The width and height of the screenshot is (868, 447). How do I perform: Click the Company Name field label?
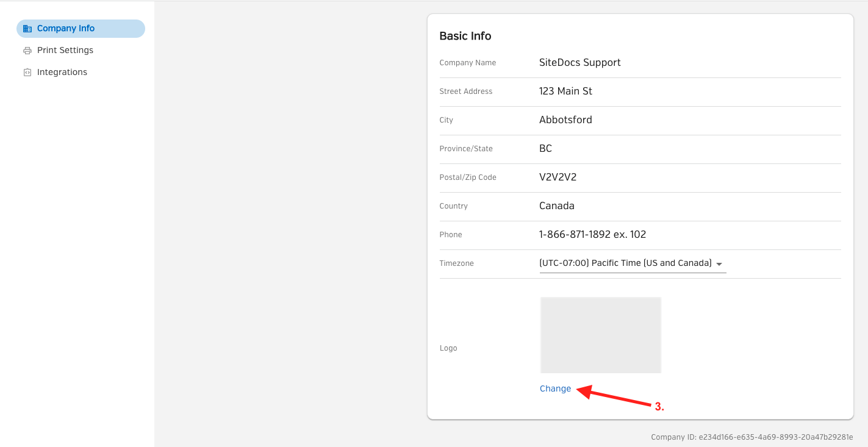[468, 63]
